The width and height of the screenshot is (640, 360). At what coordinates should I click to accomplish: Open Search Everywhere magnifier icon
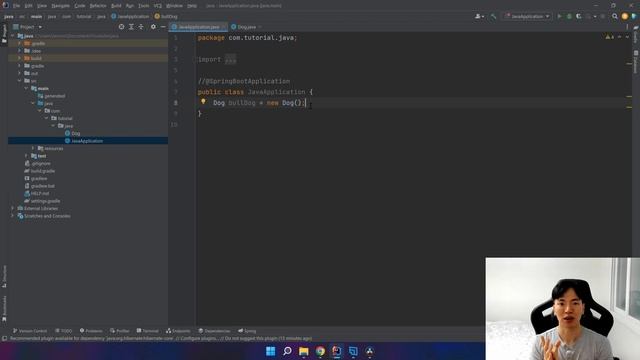tap(615, 16)
